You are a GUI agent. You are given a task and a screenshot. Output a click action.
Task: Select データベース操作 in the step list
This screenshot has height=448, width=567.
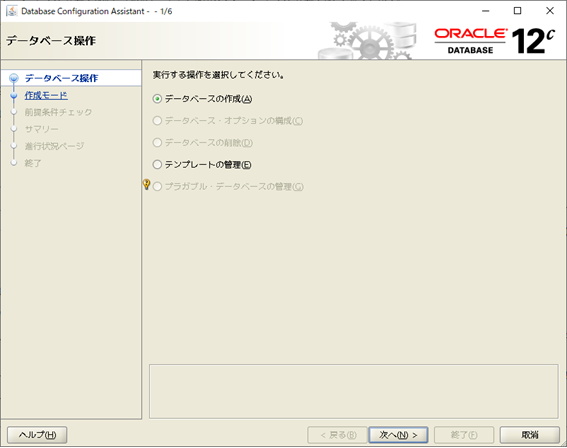[x=61, y=78]
